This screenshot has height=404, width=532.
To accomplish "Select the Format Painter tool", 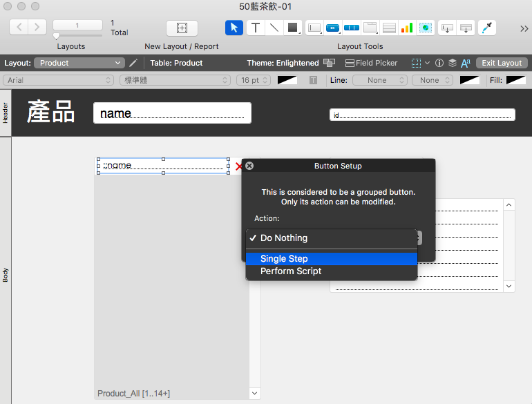I will coord(487,28).
